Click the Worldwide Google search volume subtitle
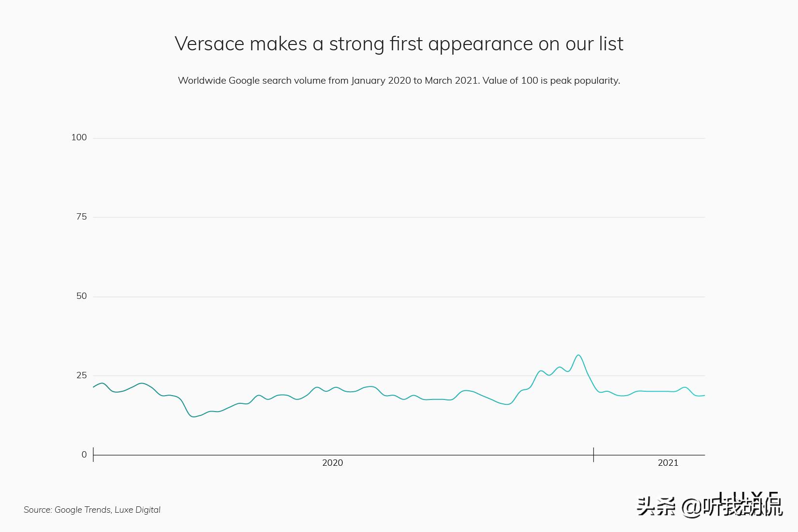Screen dimensions: 798x532 click(399, 80)
